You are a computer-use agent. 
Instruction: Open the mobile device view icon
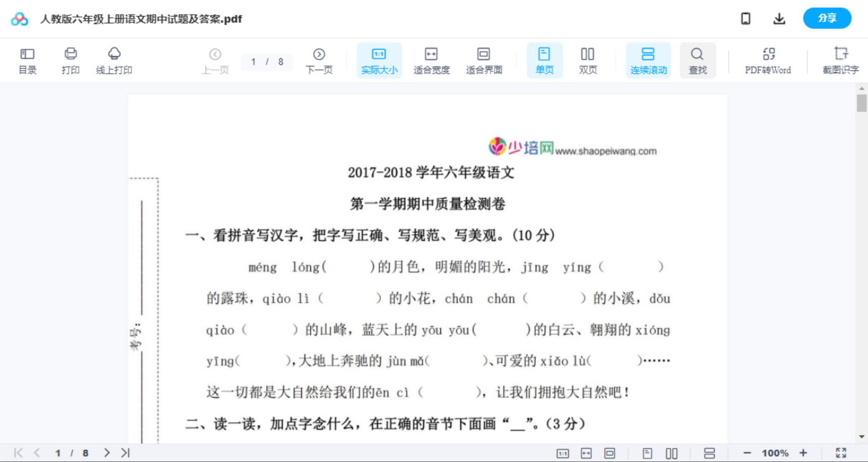pos(746,18)
